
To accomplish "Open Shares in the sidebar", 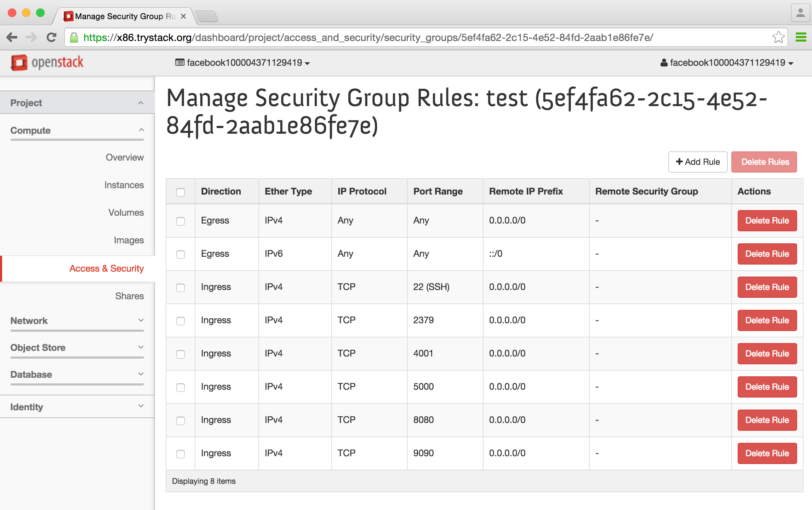I will [x=130, y=296].
